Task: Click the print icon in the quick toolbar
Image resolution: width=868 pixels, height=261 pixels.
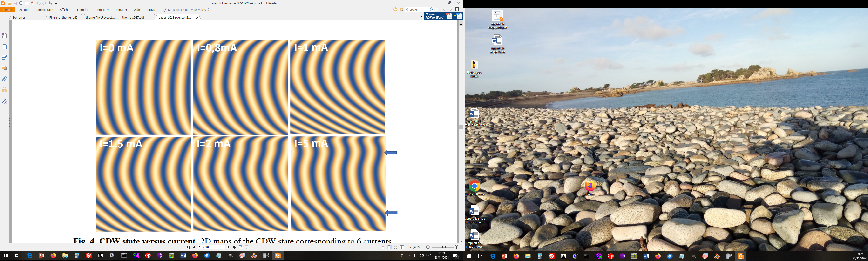Action: pyautogui.click(x=21, y=3)
